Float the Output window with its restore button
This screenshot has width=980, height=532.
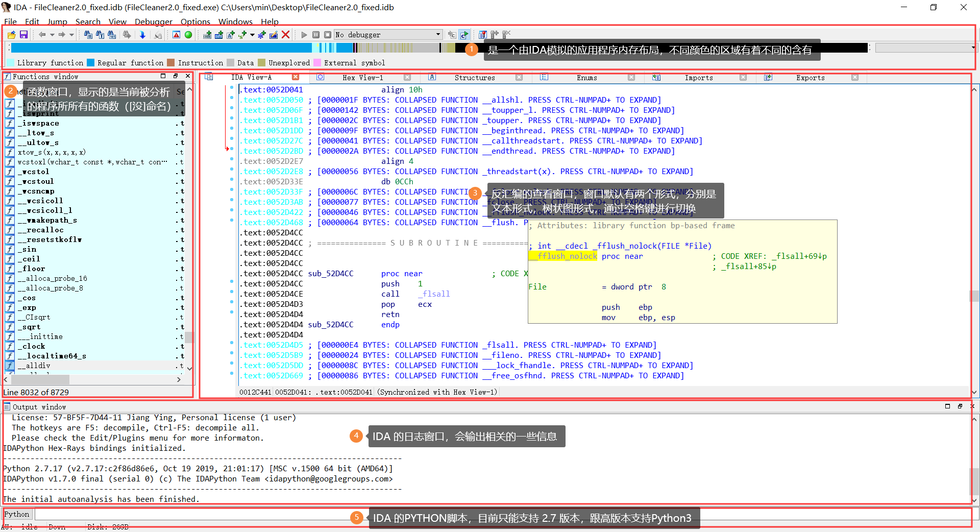tap(960, 406)
